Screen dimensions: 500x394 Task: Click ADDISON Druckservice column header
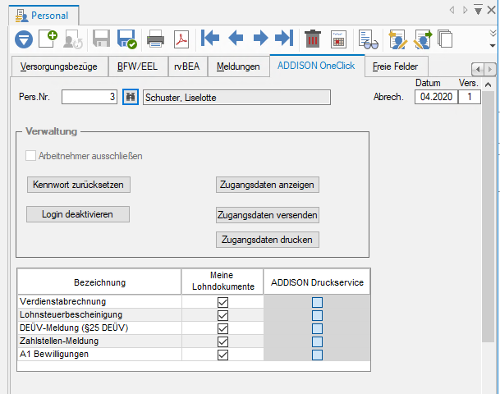coord(317,282)
